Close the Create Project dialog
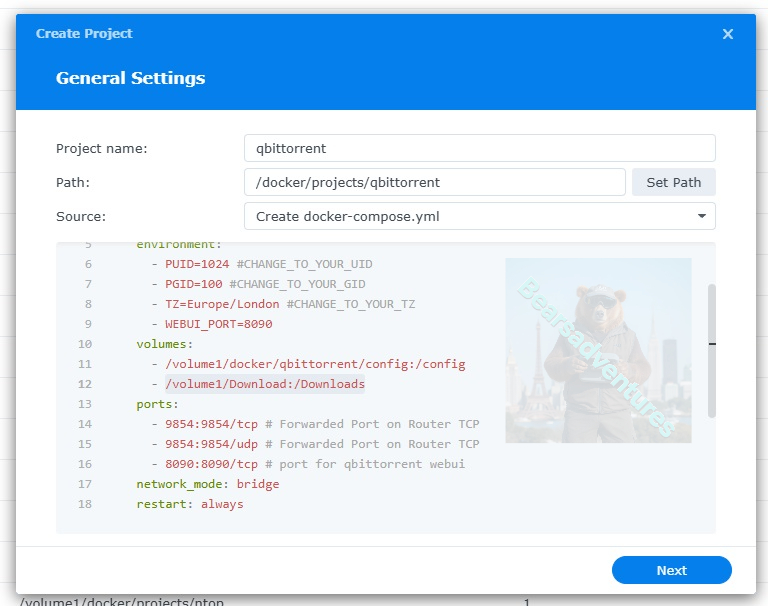The image size is (768, 606). [728, 34]
